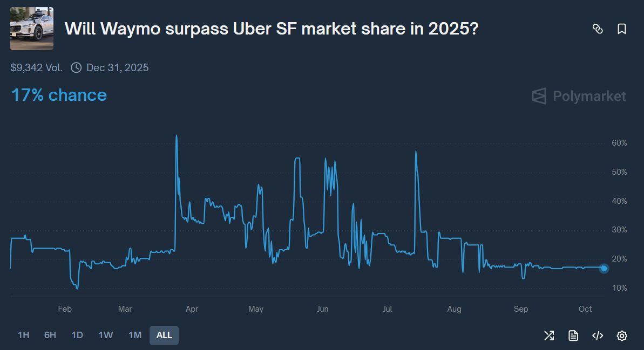Viewport: 644px width, 350px height.
Task: Select the 1H time range
Action: pos(23,335)
